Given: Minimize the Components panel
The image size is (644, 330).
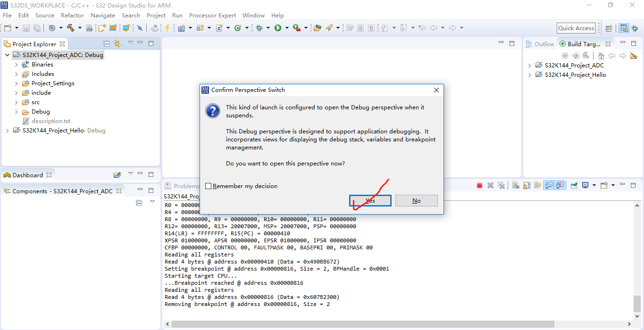Looking at the screenshot, I should (140, 190).
